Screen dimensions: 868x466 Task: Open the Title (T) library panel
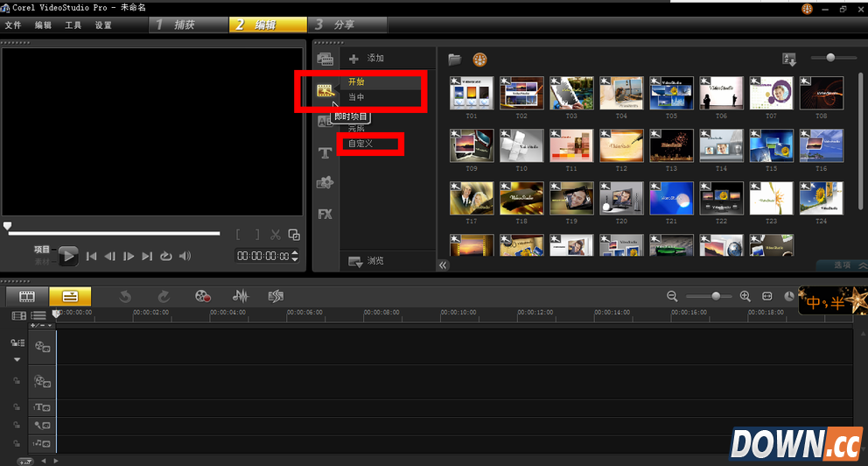(x=325, y=153)
